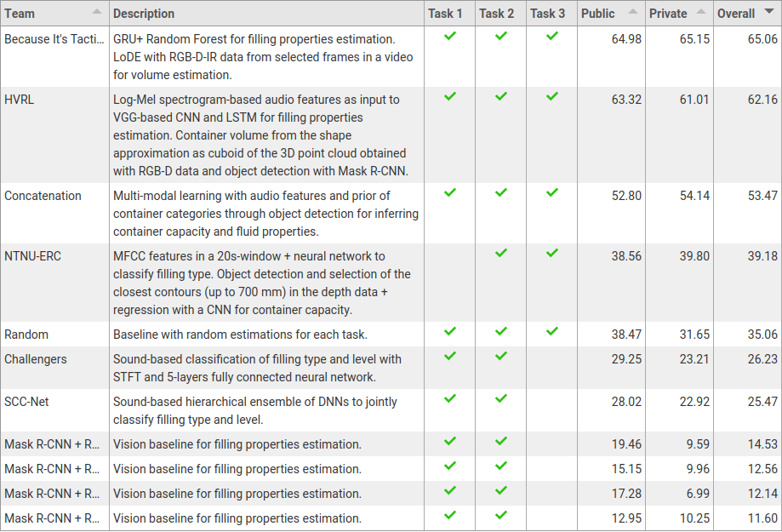This screenshot has height=532, width=782.
Task: Click the Task 2 checkmark for Challengers
Action: [x=501, y=356]
